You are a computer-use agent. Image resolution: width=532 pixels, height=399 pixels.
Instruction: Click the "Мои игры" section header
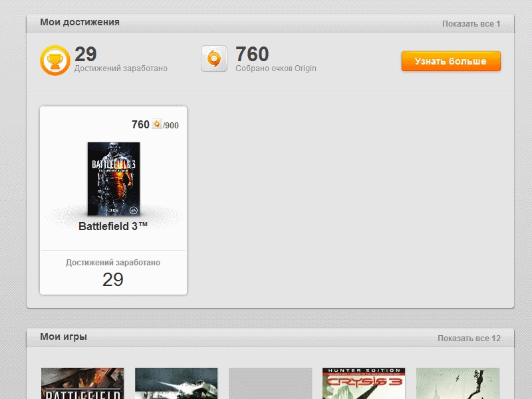63,336
